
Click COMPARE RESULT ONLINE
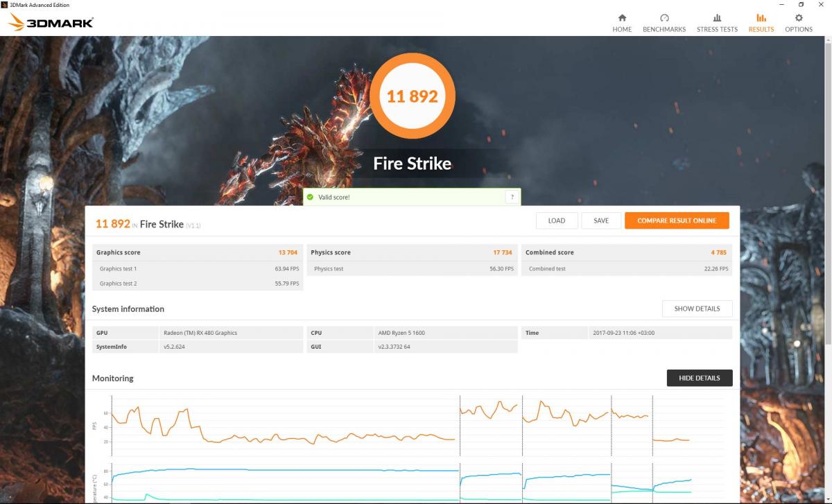pyautogui.click(x=677, y=220)
